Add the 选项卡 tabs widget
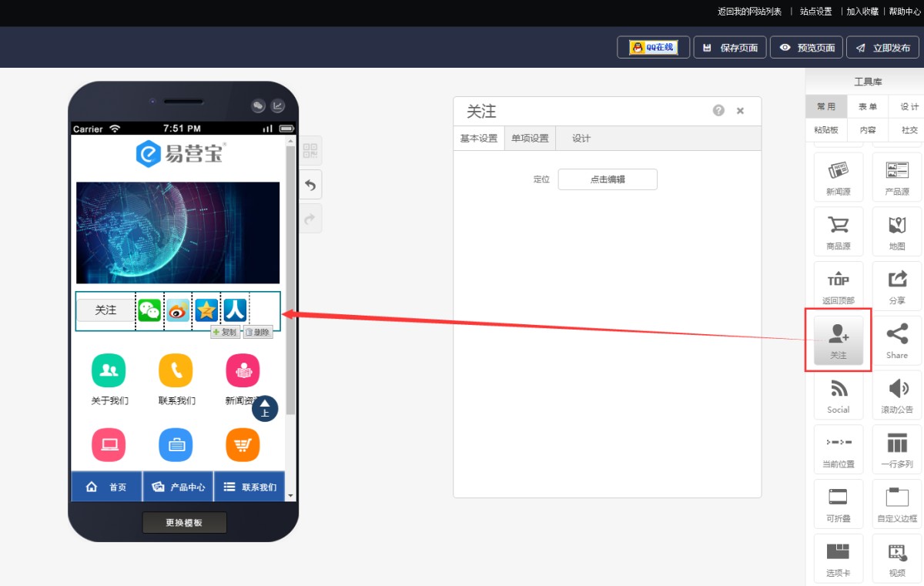 [839, 559]
